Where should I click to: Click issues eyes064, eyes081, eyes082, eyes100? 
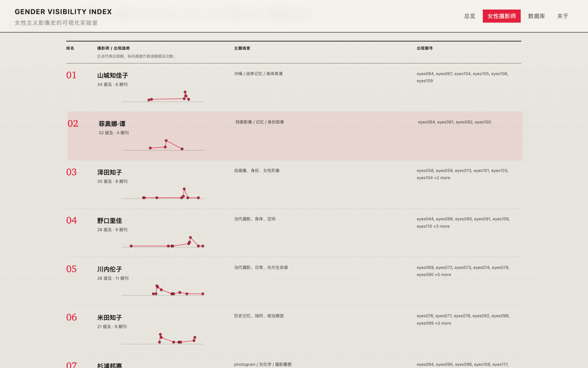pyautogui.click(x=455, y=122)
